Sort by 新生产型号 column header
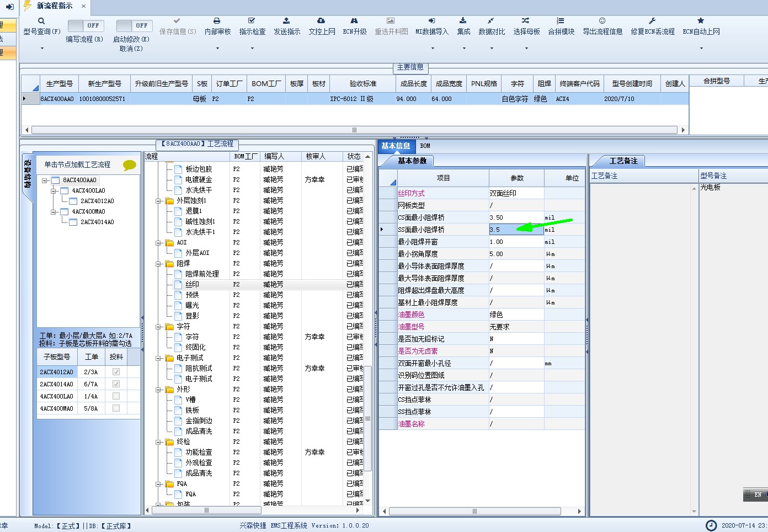Viewport: 768px width, 532px height. [104, 84]
